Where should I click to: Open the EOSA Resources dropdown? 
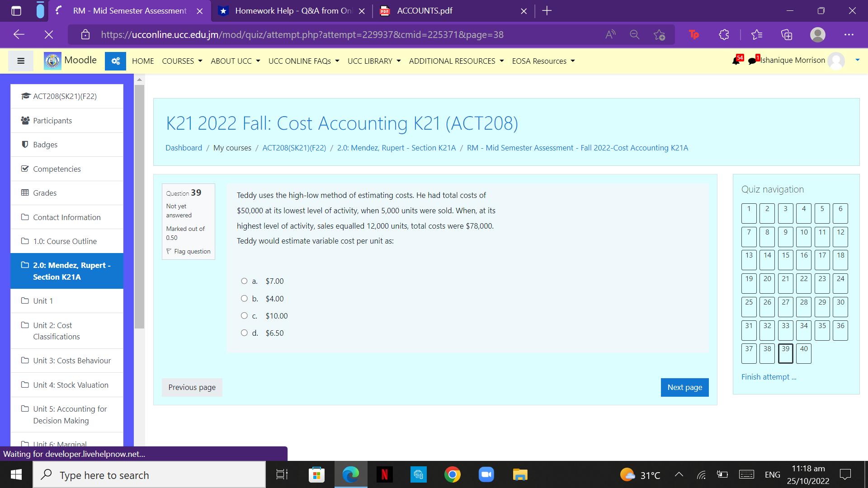[x=543, y=61]
